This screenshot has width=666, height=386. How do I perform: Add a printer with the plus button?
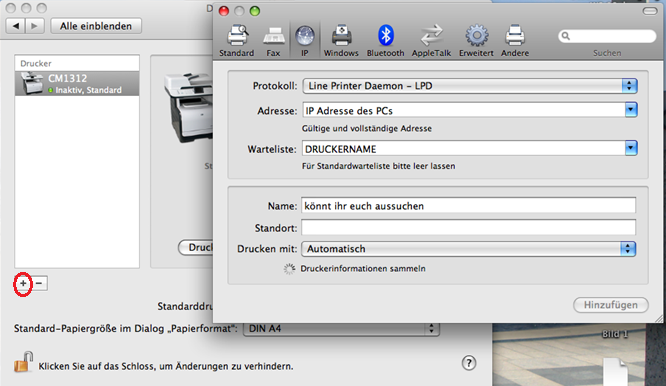pos(23,283)
